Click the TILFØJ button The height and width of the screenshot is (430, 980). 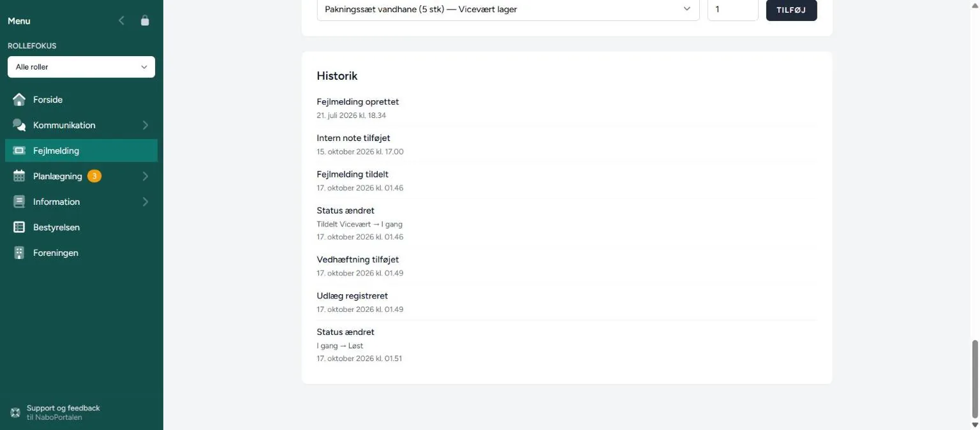coord(791,10)
